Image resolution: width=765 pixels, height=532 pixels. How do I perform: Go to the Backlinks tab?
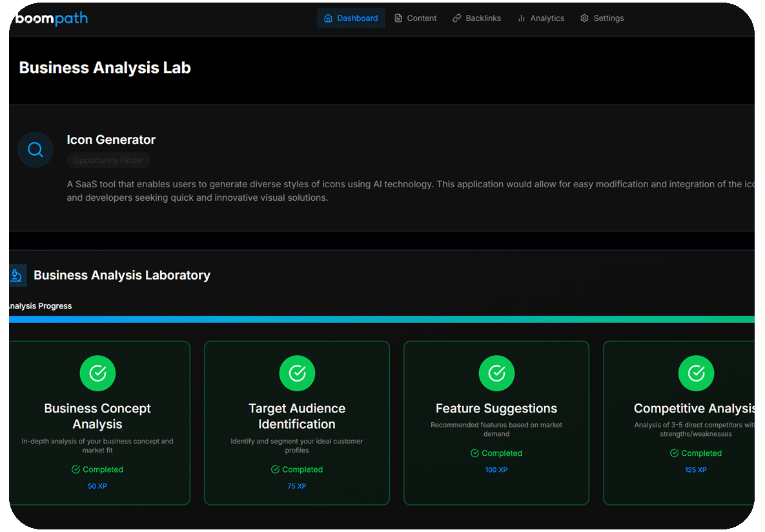[x=476, y=18]
